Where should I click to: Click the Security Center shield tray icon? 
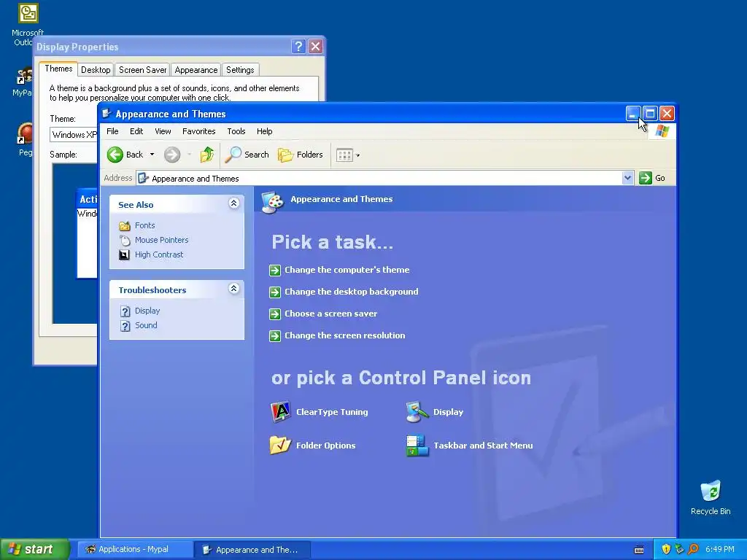[x=666, y=550]
